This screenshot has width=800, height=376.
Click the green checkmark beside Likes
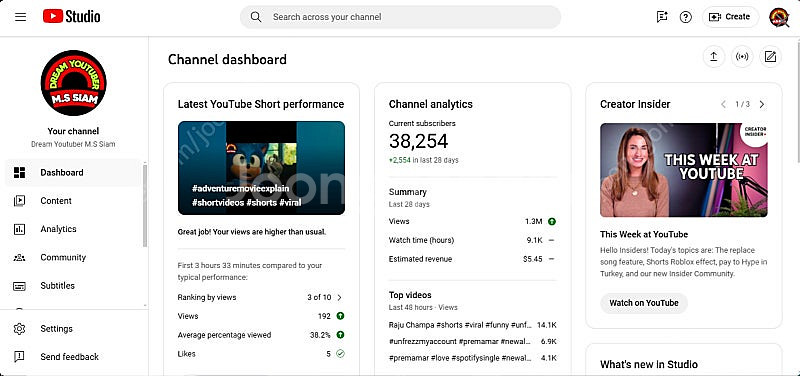point(340,354)
